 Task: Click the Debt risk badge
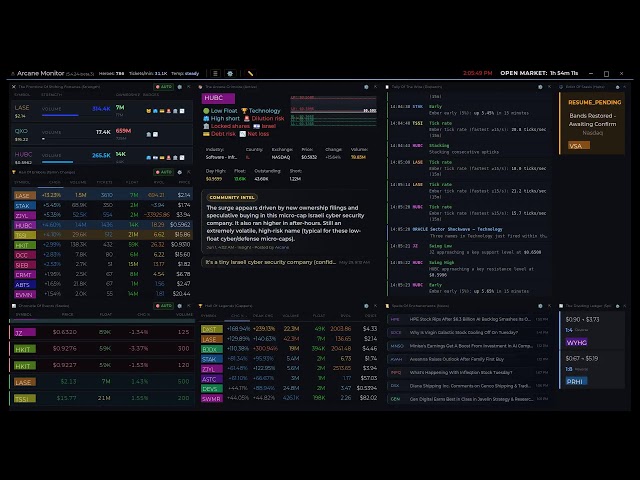tap(219, 134)
